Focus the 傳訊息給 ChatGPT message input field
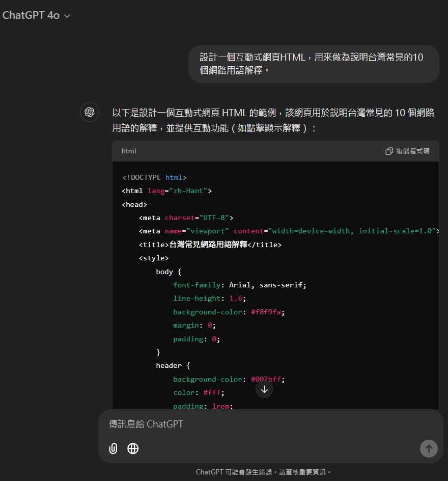448x481 pixels. point(270,424)
